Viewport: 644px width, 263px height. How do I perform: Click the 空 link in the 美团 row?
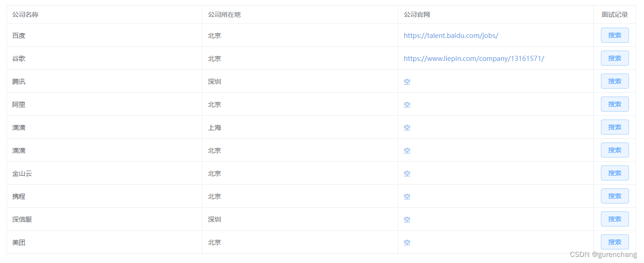[407, 242]
